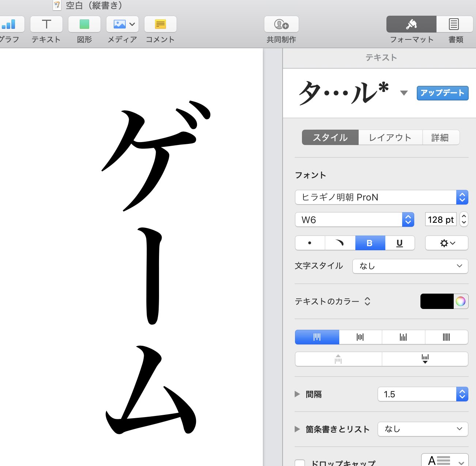
Task: Select first alignment option (highlighted)
Action: [317, 337]
